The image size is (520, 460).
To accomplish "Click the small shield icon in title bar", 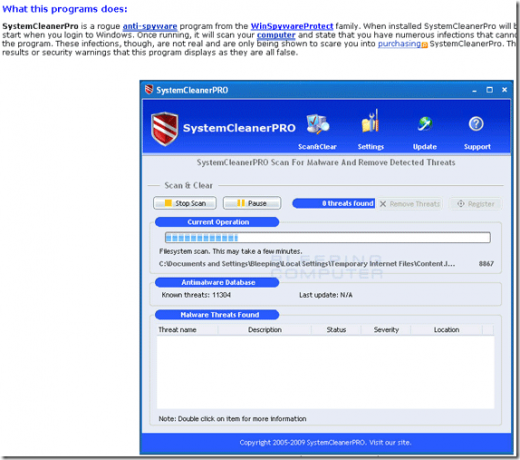I will (149, 90).
